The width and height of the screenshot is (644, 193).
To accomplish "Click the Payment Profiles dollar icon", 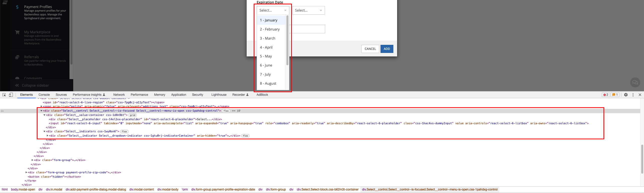I will click(17, 7).
